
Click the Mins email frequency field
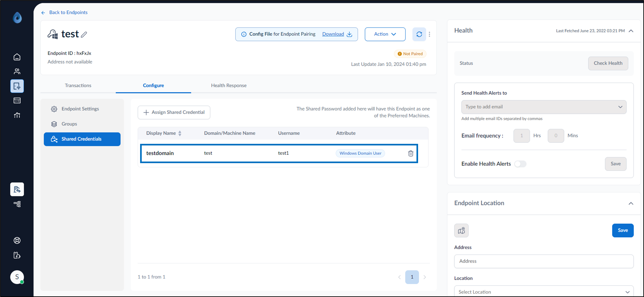coord(556,136)
